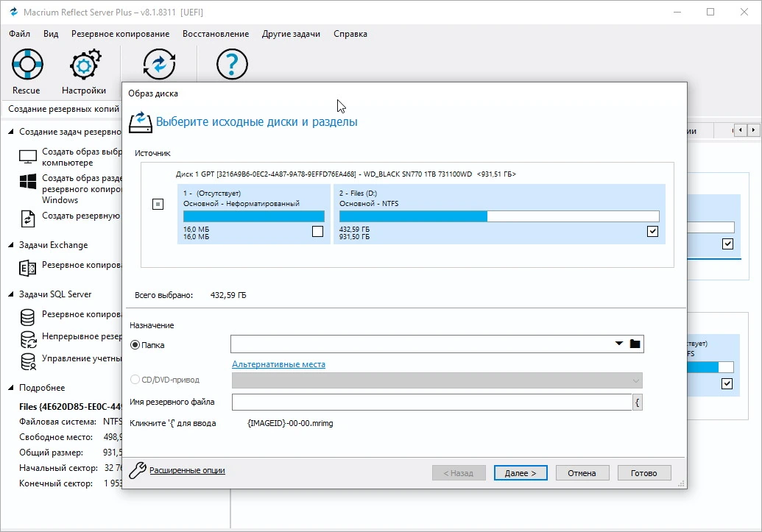This screenshot has width=762, height=532.
Task: Open the Другие задачи menu
Action: pyautogui.click(x=291, y=34)
